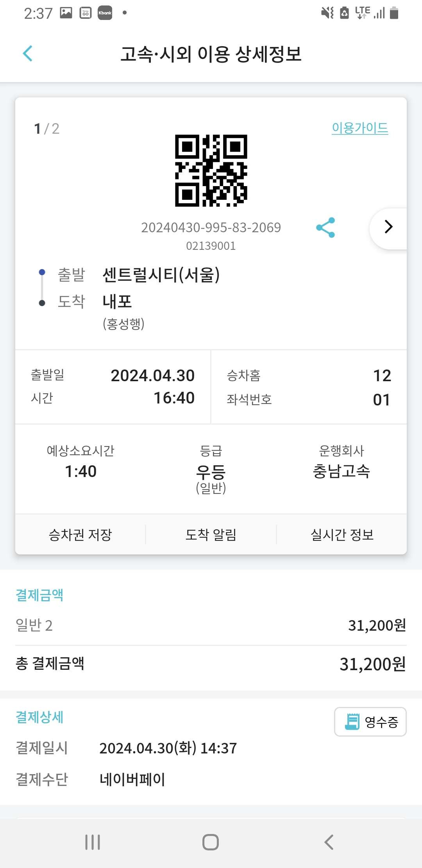Tap the Kbank notification icon in status bar
This screenshot has height=868, width=422.
pos(105,13)
